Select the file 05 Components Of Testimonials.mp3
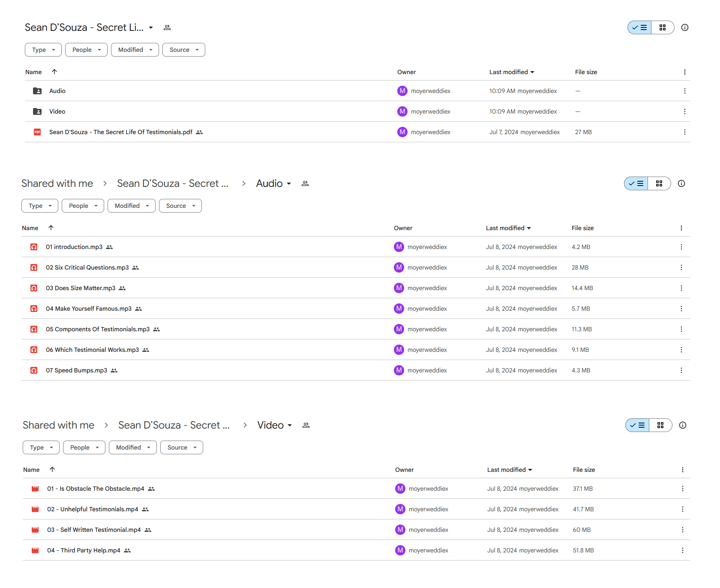The height and width of the screenshot is (588, 720). pos(356,329)
